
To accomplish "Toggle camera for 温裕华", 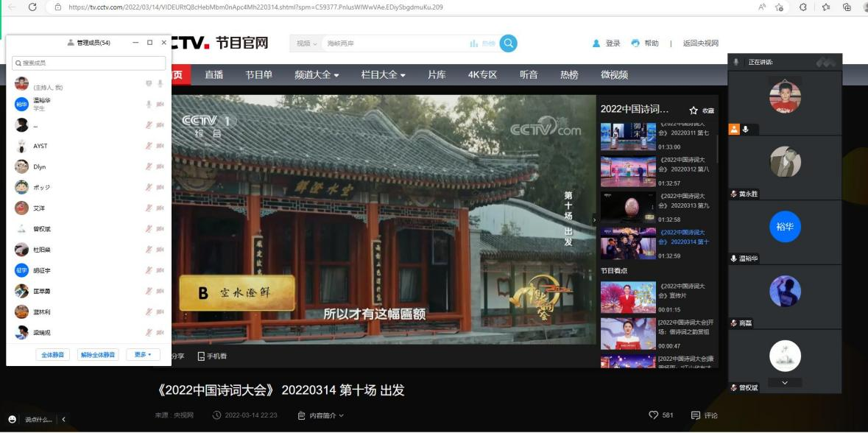I will [x=160, y=104].
